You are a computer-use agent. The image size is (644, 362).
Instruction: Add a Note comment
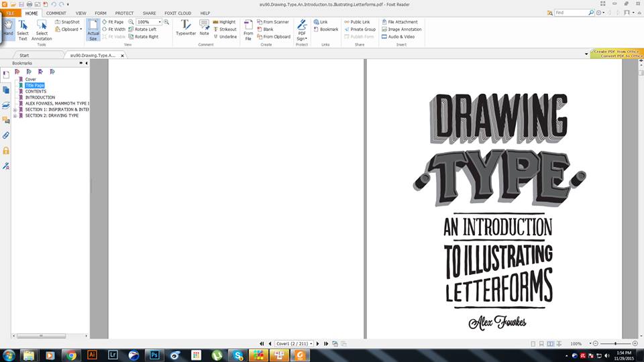pos(204,28)
